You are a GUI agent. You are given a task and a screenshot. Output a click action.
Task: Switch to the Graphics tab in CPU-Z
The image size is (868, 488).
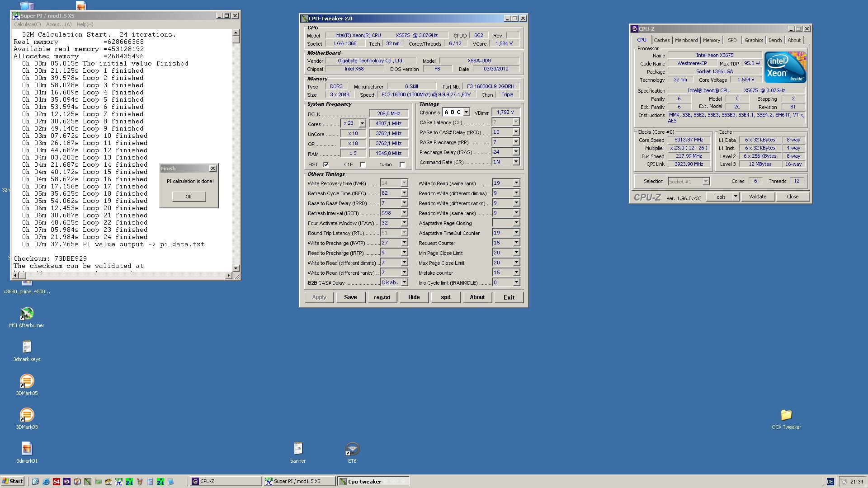(x=754, y=40)
